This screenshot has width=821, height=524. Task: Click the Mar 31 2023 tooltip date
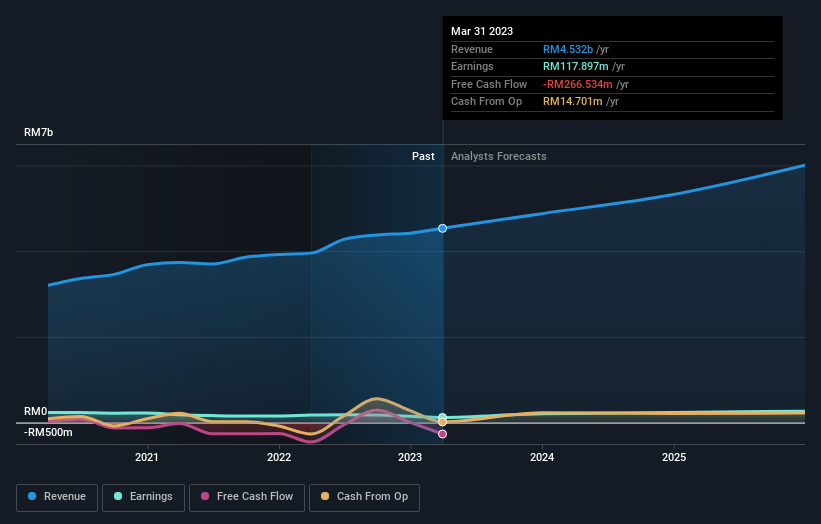(482, 31)
